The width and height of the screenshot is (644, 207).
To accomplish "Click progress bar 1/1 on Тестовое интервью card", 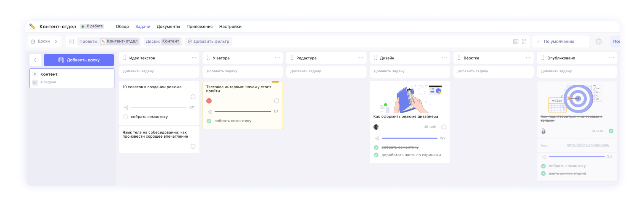I will point(243,112).
